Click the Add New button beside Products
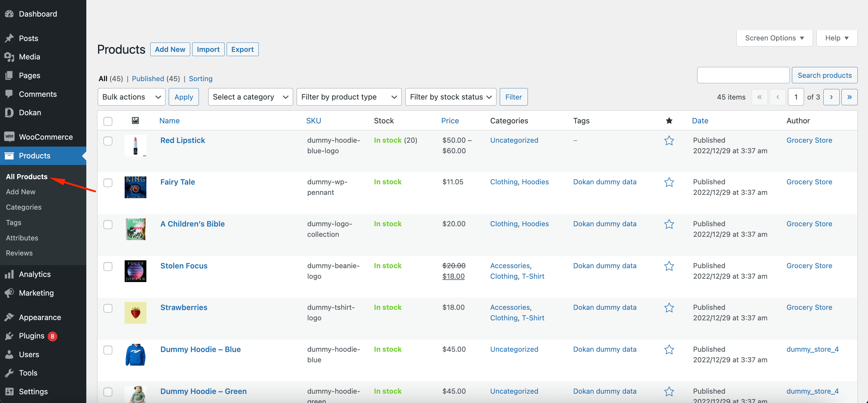868x403 pixels. (x=170, y=49)
